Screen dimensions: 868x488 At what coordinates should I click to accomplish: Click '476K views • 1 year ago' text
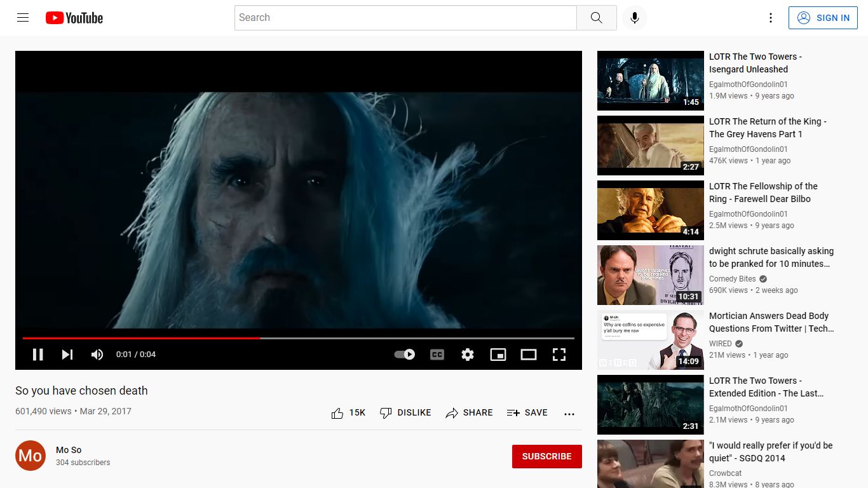click(x=750, y=161)
